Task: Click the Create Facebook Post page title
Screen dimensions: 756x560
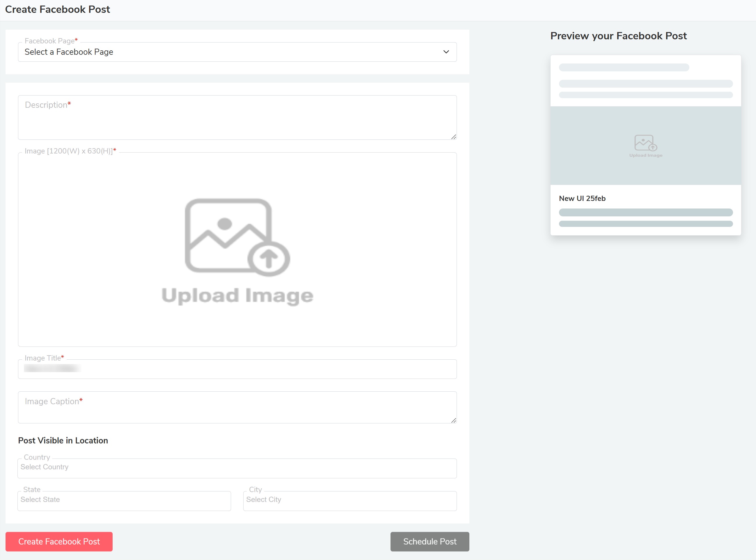Action: [58, 10]
